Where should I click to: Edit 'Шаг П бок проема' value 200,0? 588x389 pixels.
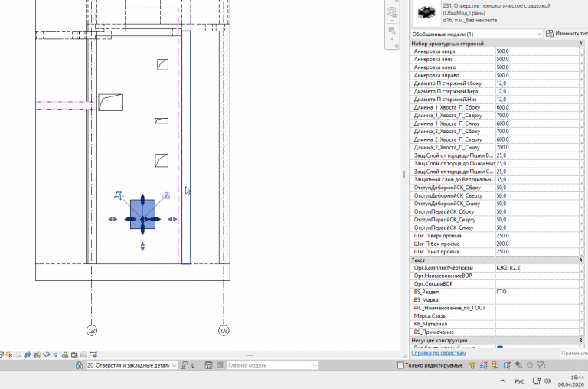(x=537, y=244)
